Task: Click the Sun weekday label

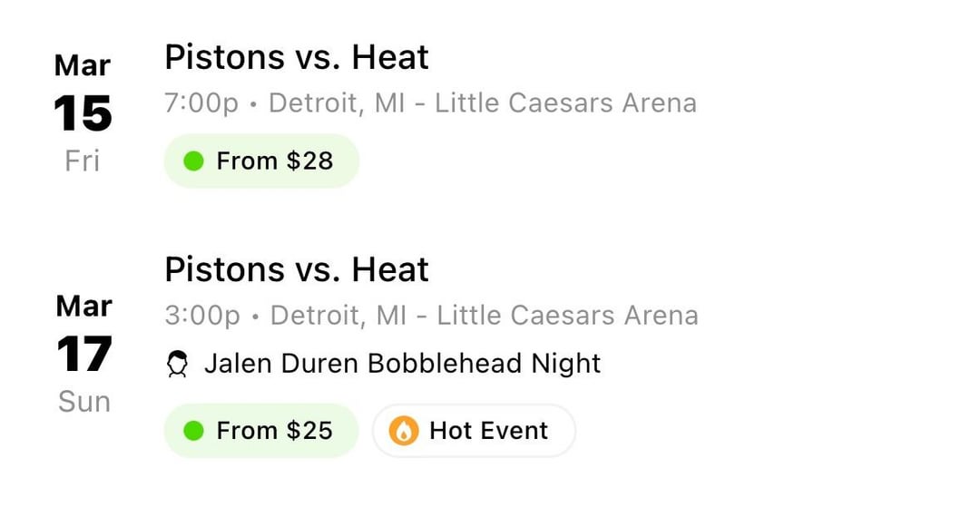Action: point(83,402)
